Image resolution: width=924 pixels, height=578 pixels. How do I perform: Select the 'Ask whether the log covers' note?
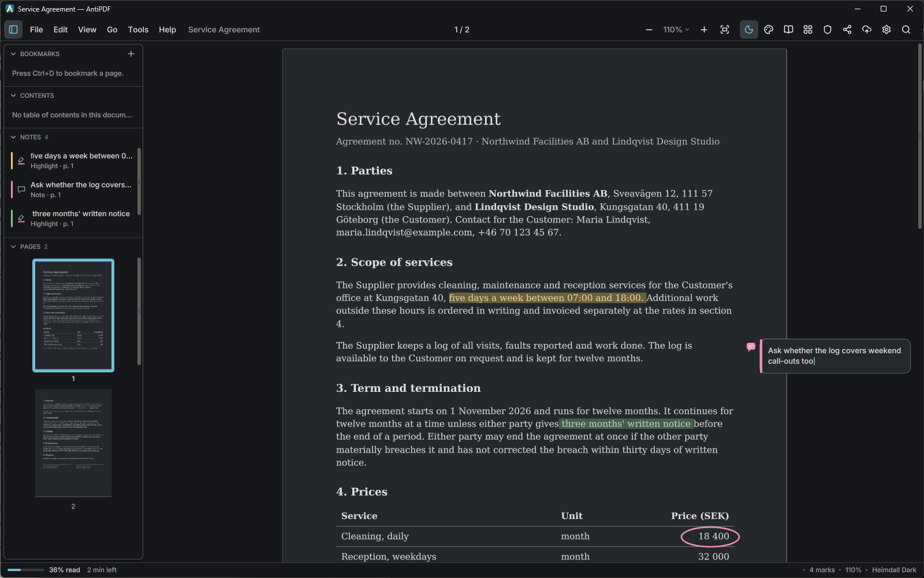click(73, 190)
